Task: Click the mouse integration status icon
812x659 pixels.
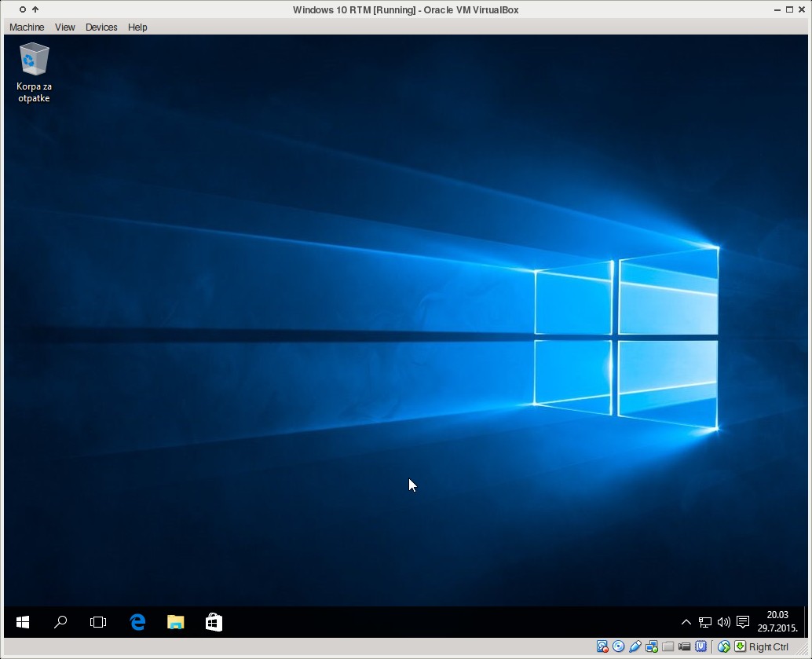Action: point(724,646)
